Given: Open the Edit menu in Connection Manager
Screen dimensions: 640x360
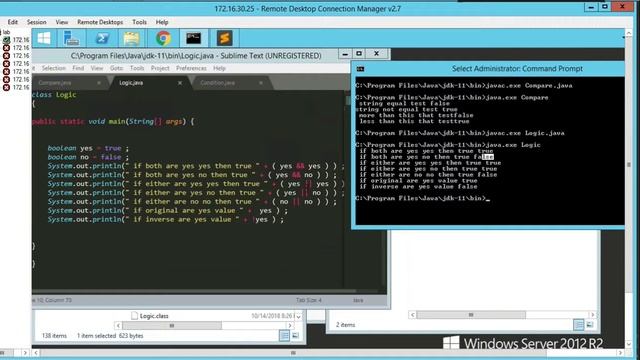Looking at the screenshot, I should (x=13, y=22).
